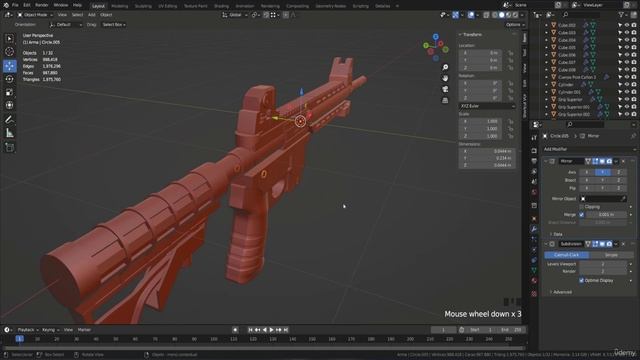Click the zoom magnifier viewport icon
Viewport: 640px width, 360px height.
click(x=445, y=67)
